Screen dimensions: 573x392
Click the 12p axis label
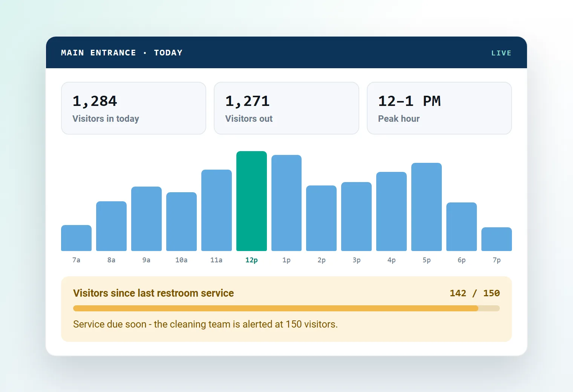tap(251, 260)
